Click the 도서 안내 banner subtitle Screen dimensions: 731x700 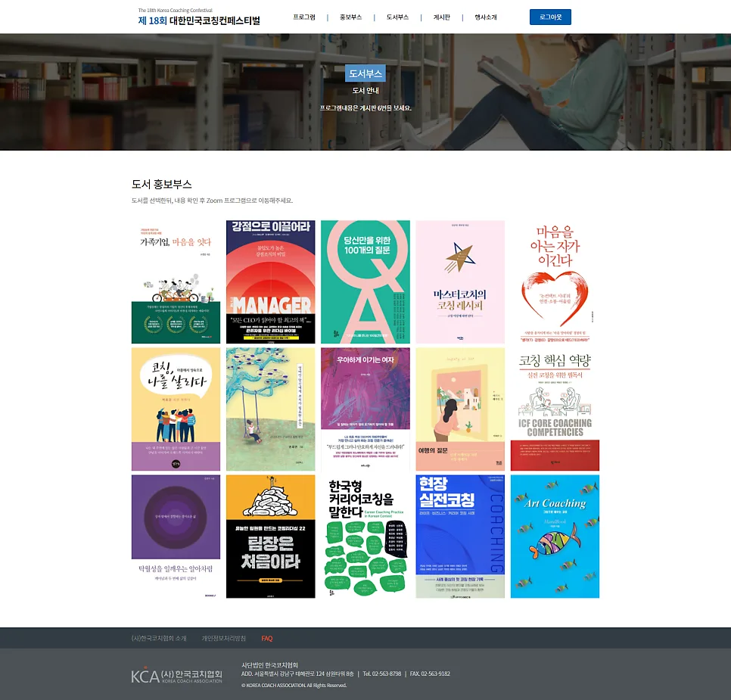365,91
